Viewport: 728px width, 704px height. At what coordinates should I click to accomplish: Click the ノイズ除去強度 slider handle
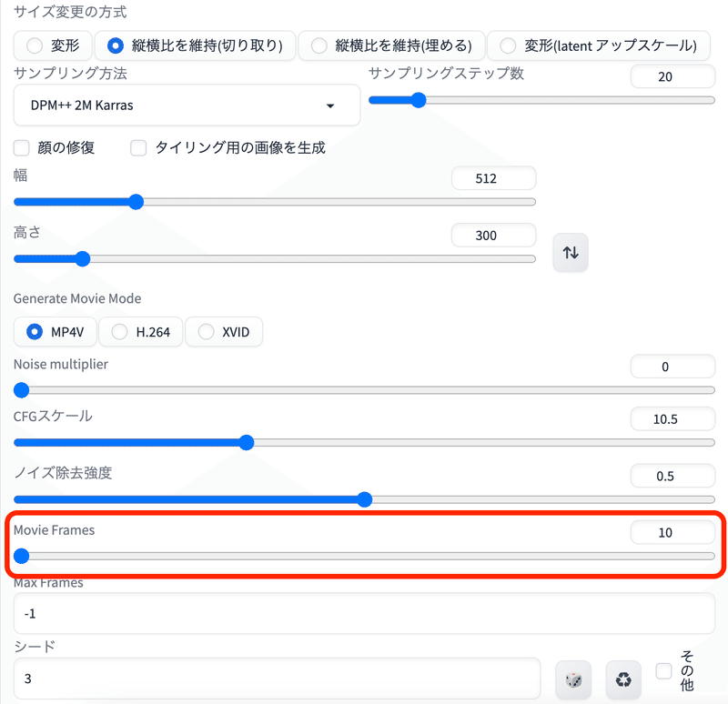(365, 499)
